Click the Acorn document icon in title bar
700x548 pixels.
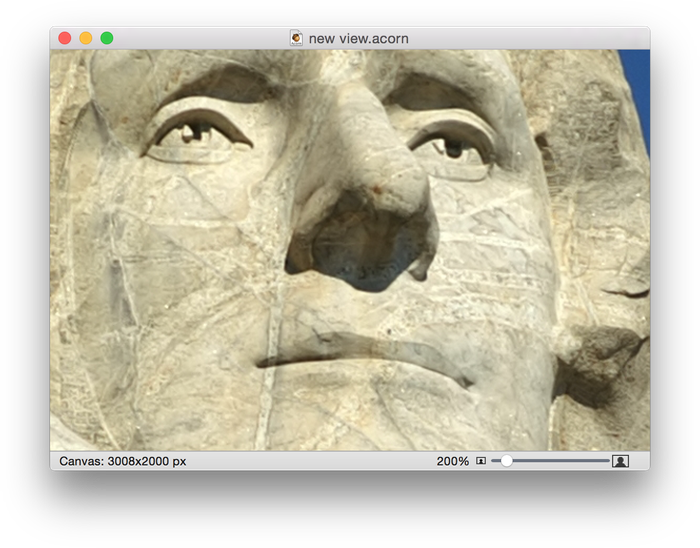(x=296, y=38)
